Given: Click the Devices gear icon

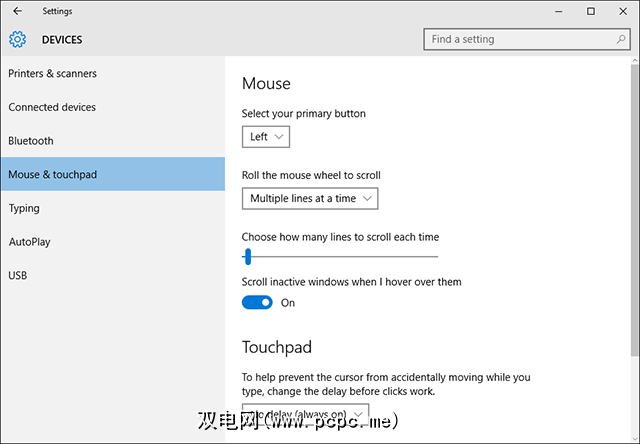Looking at the screenshot, I should tap(17, 40).
